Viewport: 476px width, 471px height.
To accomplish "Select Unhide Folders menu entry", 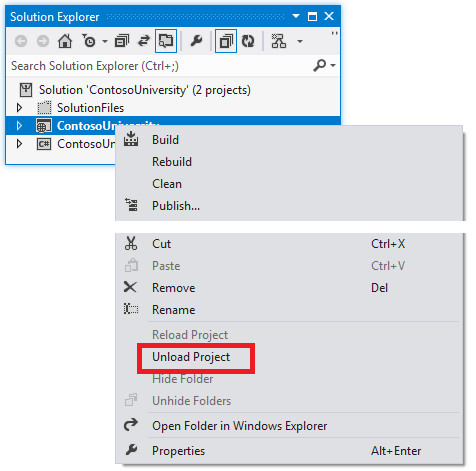I will [x=191, y=401].
